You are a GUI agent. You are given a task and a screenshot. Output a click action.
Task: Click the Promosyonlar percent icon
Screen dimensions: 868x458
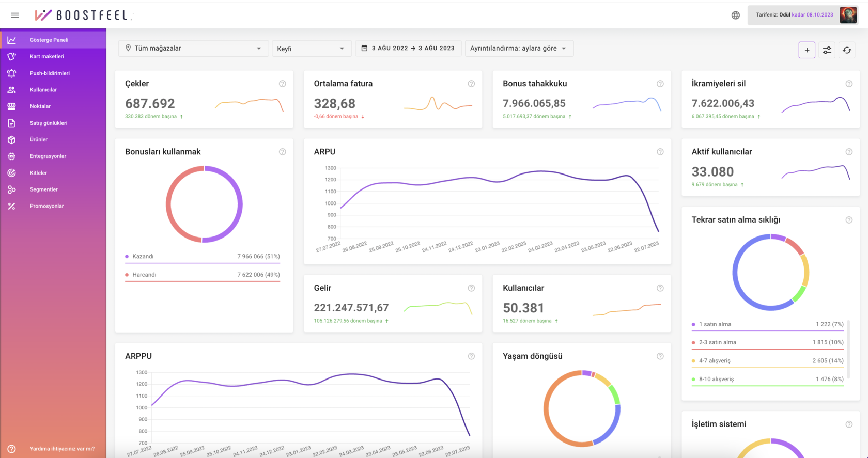click(x=11, y=206)
